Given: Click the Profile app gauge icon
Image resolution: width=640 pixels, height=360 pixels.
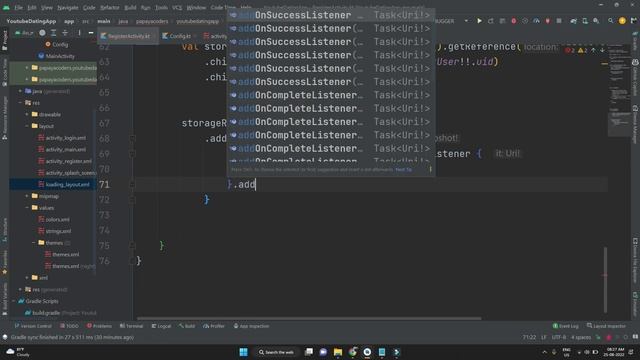Looking at the screenshot, I should click(536, 21).
